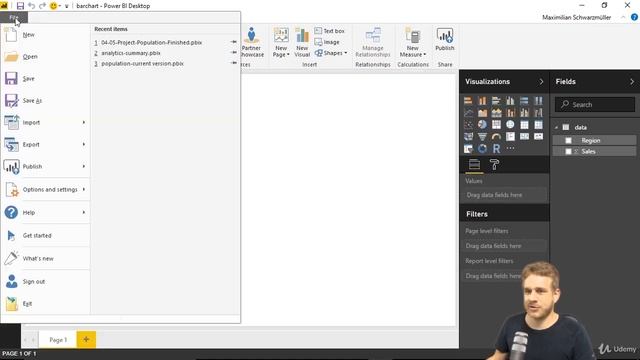The height and width of the screenshot is (360, 640).
Task: Open the import custom visual ellipsis
Action: click(510, 149)
